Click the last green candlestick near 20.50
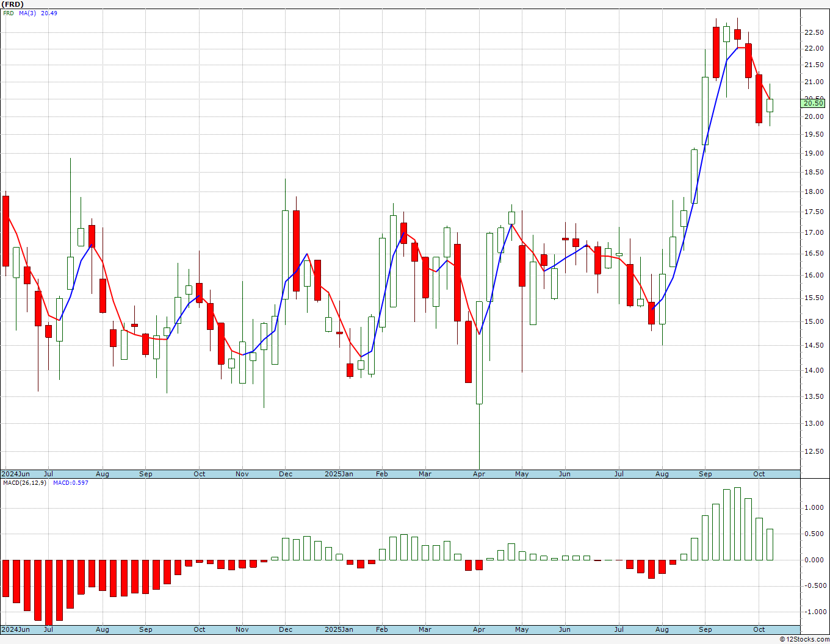This screenshot has height=644, width=830. click(x=770, y=106)
